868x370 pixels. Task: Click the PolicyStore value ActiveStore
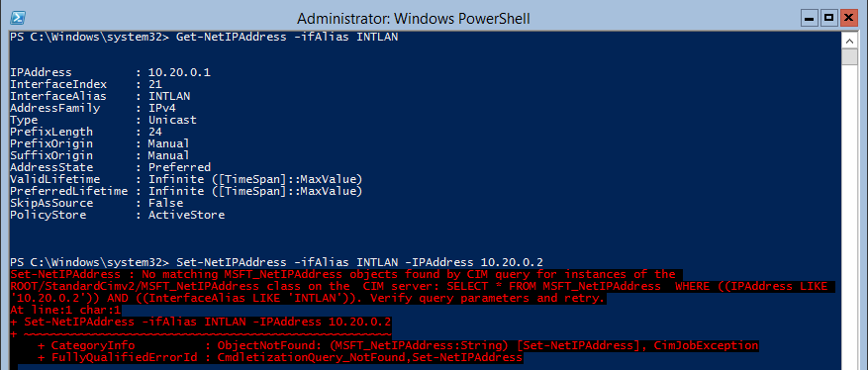186,215
